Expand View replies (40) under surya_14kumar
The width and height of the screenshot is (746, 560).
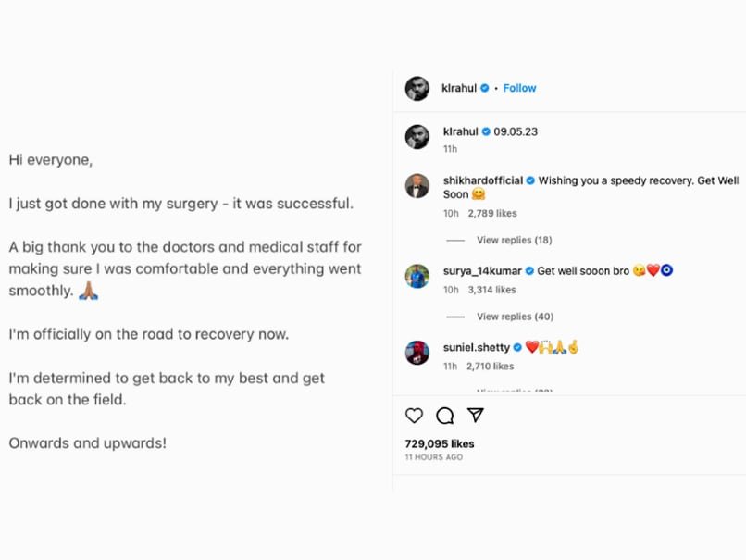point(514,317)
